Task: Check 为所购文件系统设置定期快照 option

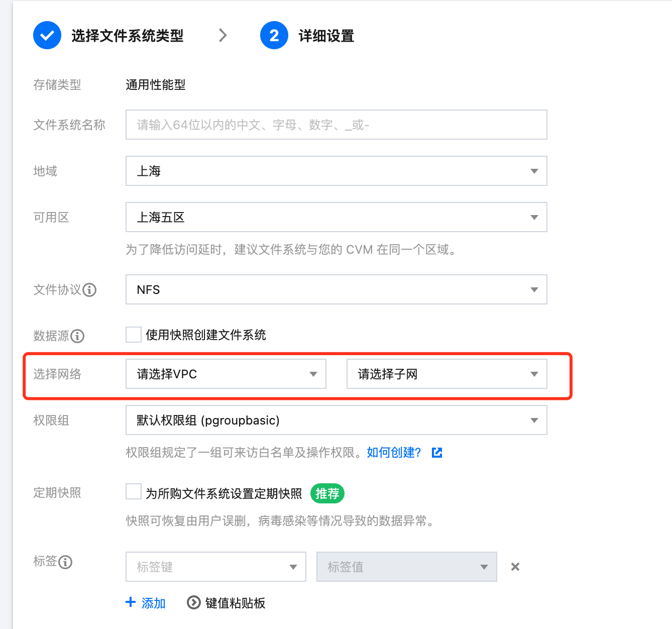Action: point(134,491)
